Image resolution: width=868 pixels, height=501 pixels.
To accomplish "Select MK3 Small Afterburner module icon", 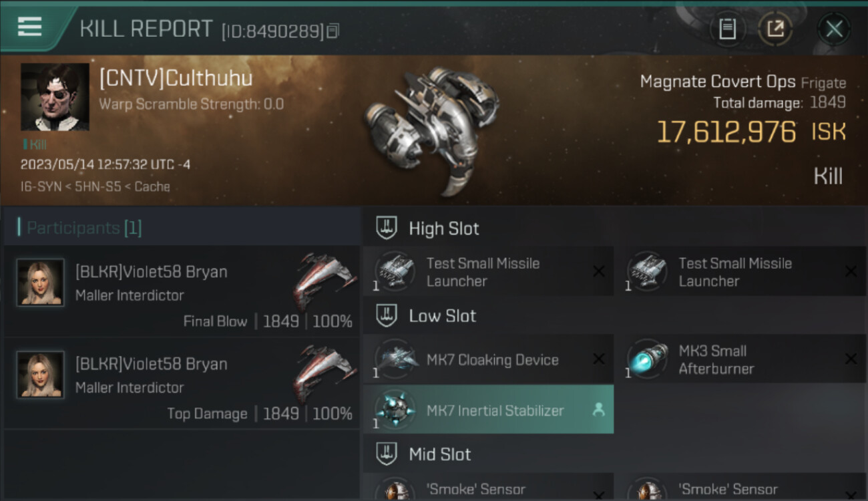I will pos(647,360).
